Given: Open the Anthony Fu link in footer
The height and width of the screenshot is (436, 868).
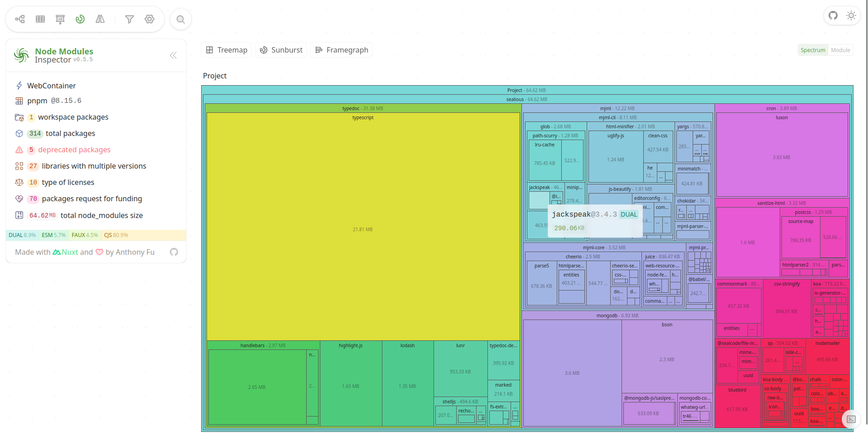Looking at the screenshot, I should coord(135,252).
